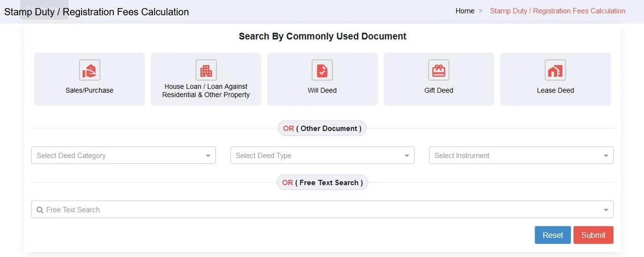Click the 'OR ( Other Document )' pill
The width and height of the screenshot is (644, 257).
[x=322, y=128]
